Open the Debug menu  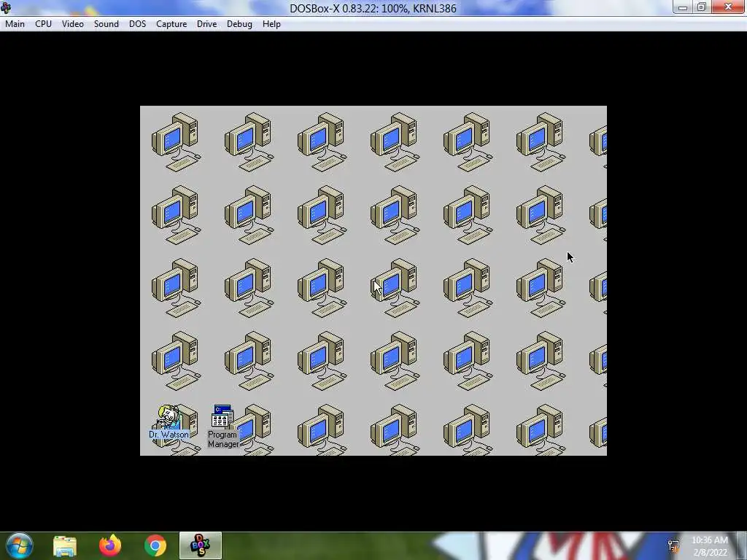coord(239,24)
